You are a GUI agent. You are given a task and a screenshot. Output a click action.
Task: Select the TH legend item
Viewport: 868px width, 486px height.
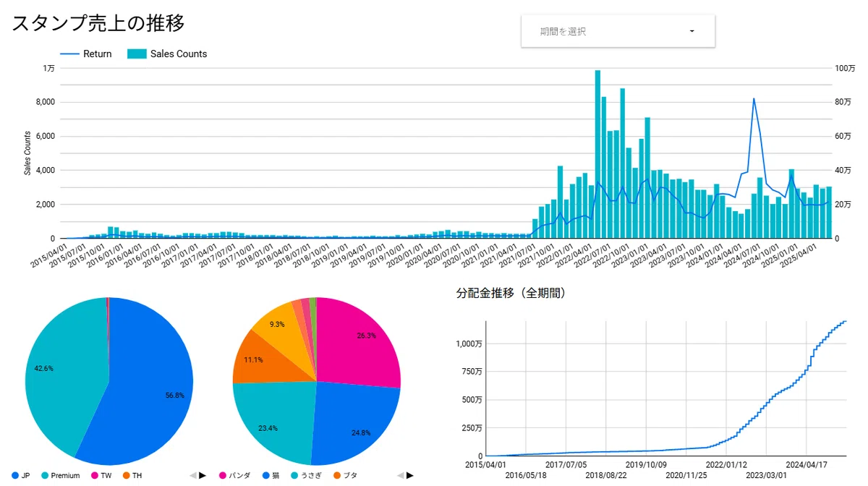pyautogui.click(x=132, y=475)
